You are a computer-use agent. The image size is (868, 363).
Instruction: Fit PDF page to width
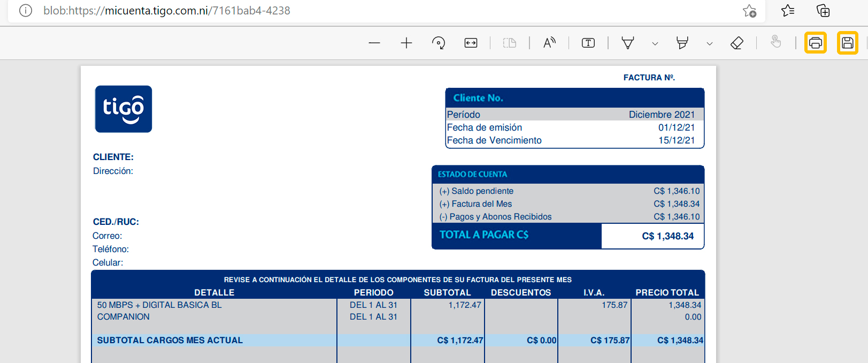click(471, 43)
